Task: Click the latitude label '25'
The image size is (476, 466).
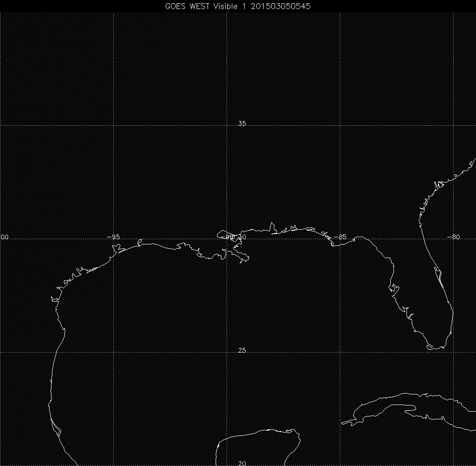Action: [242, 350]
